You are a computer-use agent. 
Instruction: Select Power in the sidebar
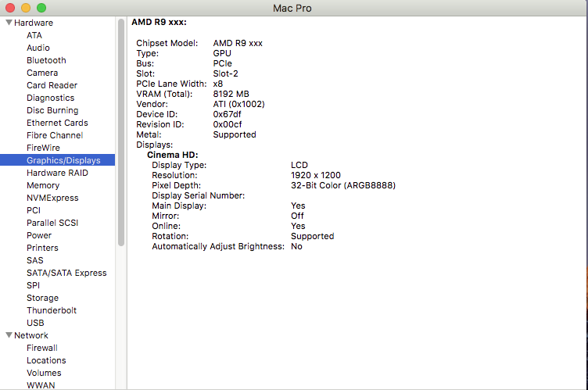tap(39, 235)
